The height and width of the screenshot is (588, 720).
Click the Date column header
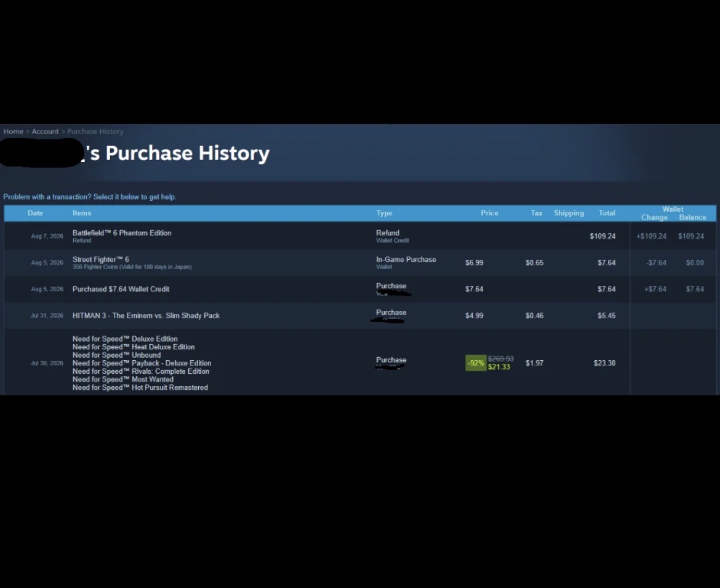point(35,212)
